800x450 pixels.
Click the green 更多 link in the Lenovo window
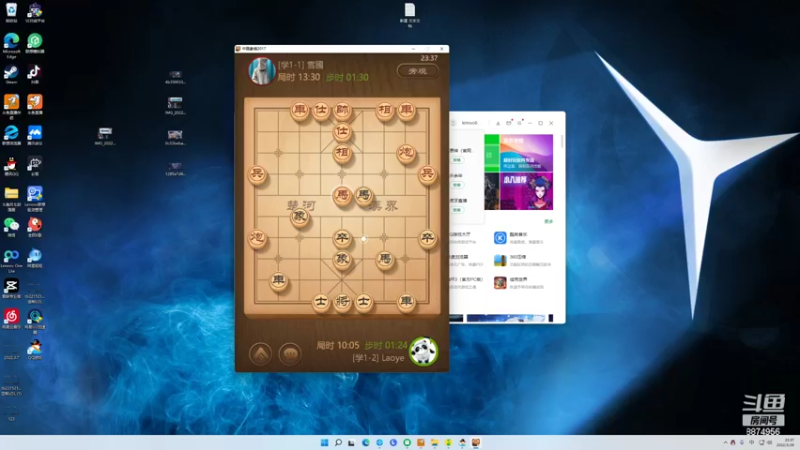tap(548, 221)
